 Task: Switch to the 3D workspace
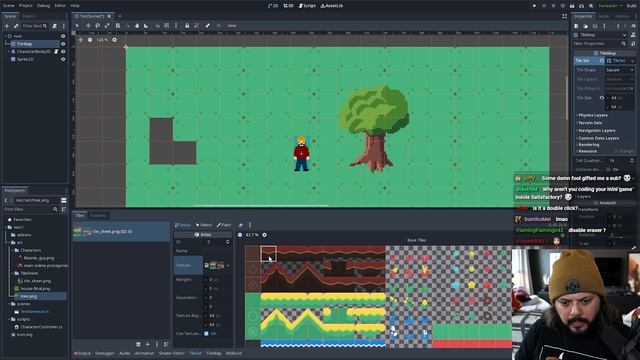click(289, 6)
